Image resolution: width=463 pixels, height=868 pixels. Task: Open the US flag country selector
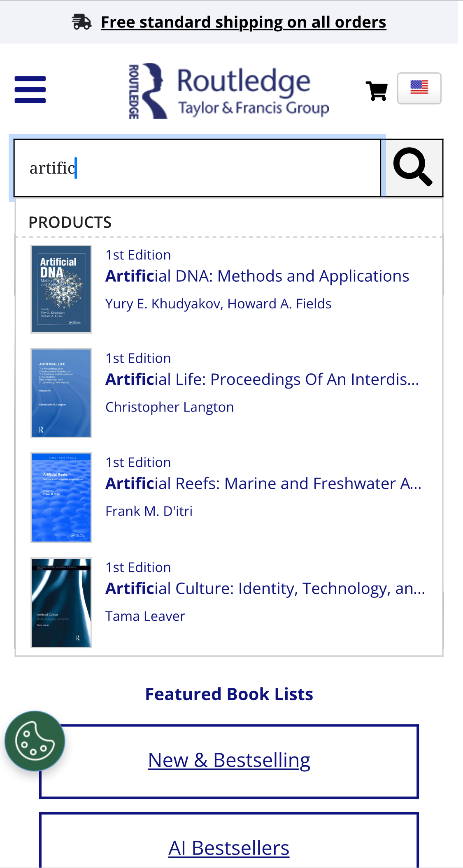(419, 87)
